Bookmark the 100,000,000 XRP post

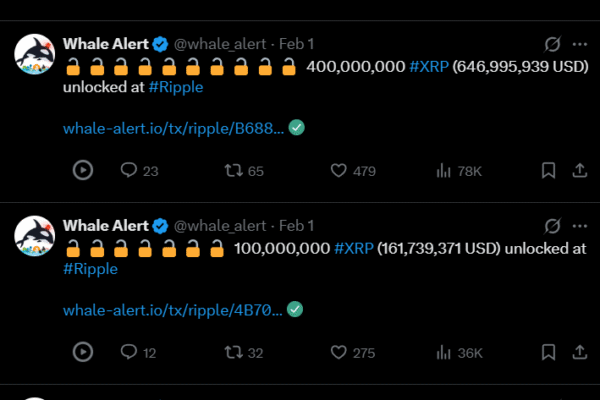(548, 352)
